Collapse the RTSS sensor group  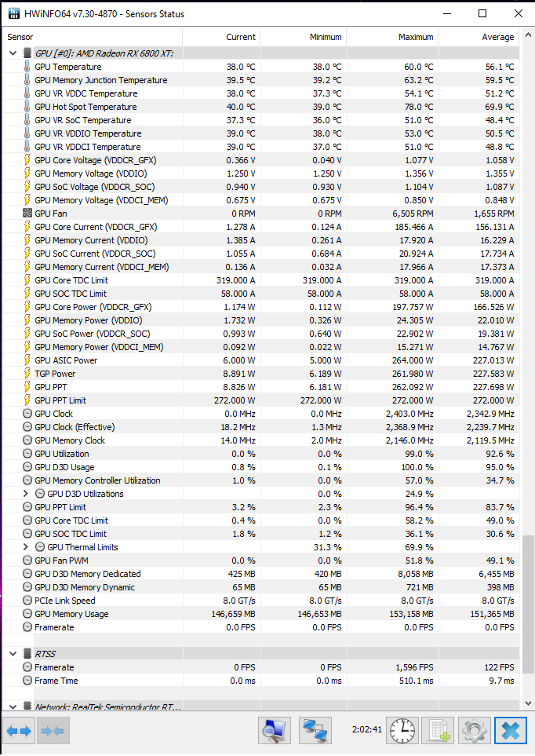pos(13,654)
